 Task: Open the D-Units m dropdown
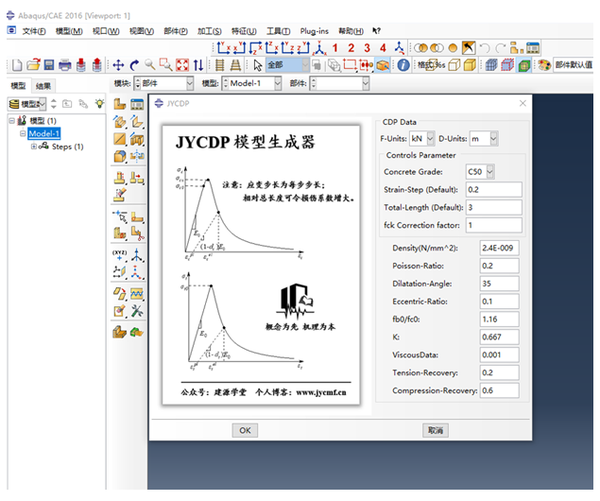493,137
